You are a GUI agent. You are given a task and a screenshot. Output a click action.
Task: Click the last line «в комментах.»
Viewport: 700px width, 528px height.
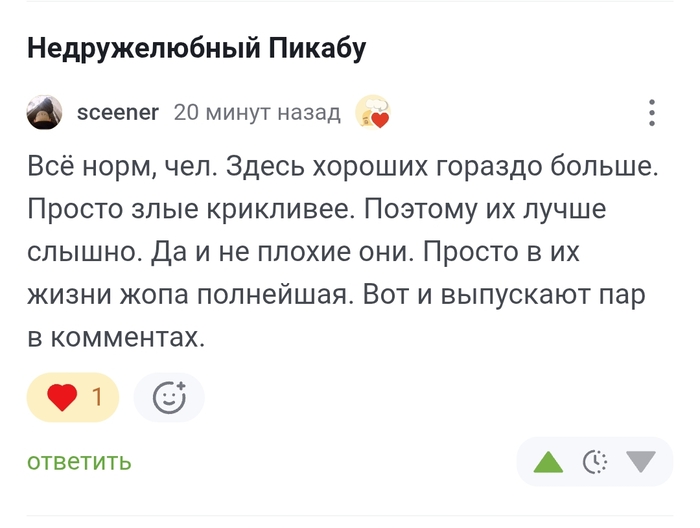115,340
